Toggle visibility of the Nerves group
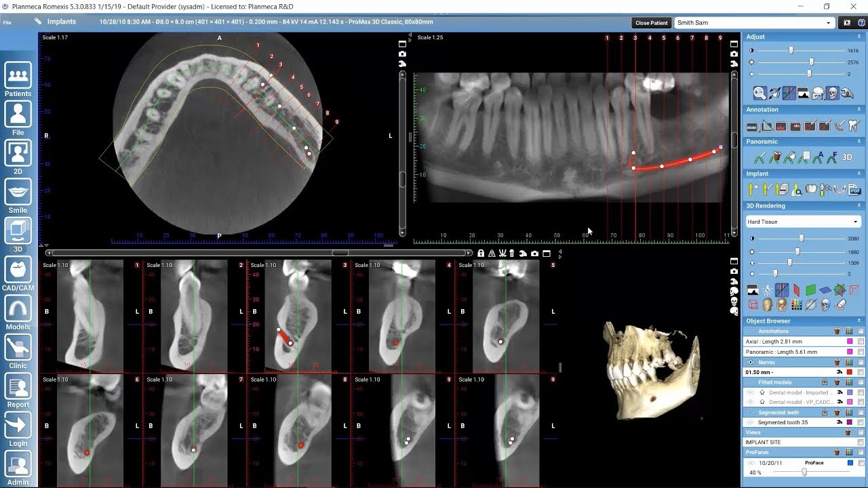The height and width of the screenshot is (488, 868). click(x=751, y=362)
